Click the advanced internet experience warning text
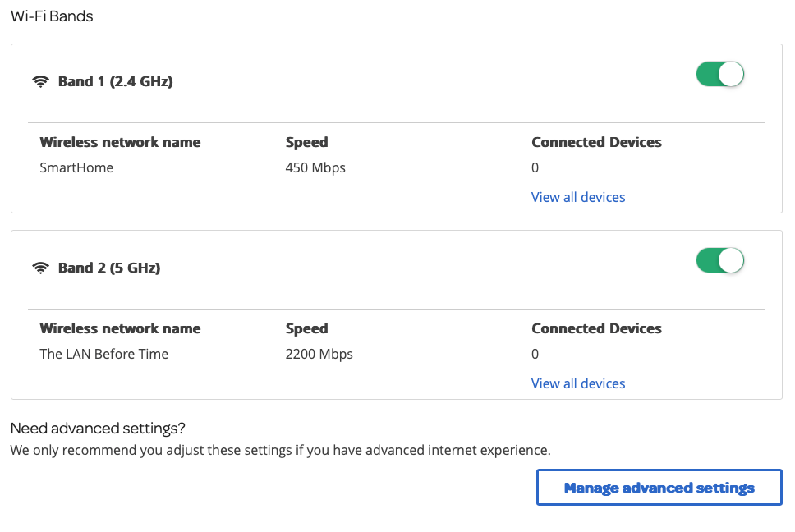 pos(280,450)
